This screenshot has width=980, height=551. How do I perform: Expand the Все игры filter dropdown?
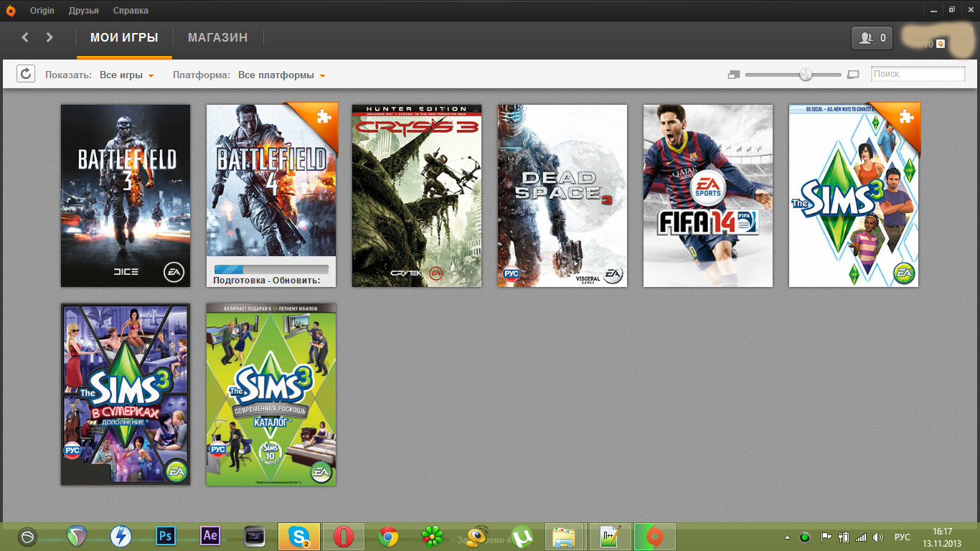click(127, 75)
